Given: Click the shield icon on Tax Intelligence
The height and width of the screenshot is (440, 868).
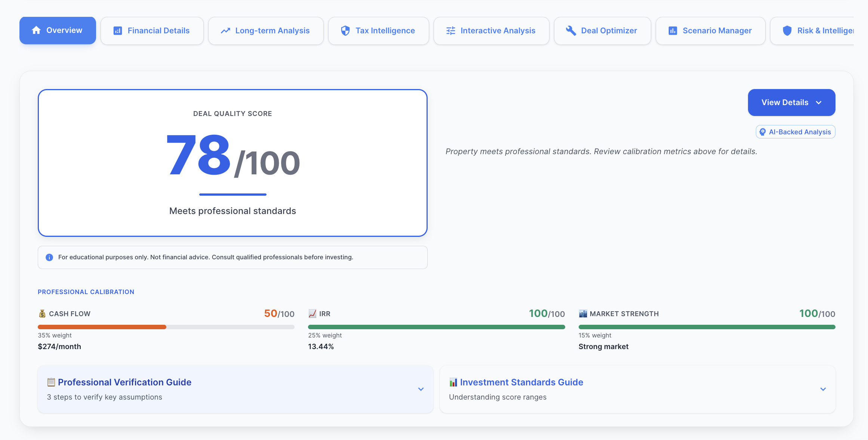Looking at the screenshot, I should (x=345, y=31).
